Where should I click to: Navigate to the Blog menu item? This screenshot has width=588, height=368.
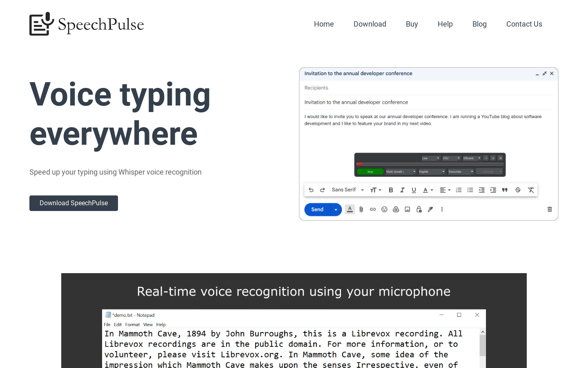click(479, 24)
